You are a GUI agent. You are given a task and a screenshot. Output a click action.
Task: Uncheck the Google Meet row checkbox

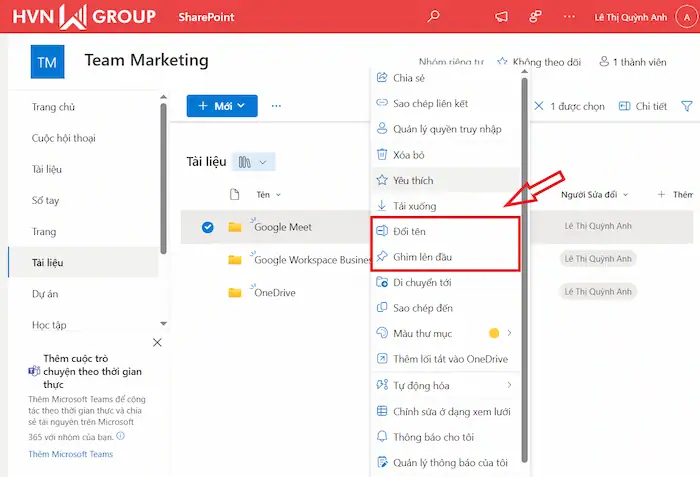click(x=207, y=227)
